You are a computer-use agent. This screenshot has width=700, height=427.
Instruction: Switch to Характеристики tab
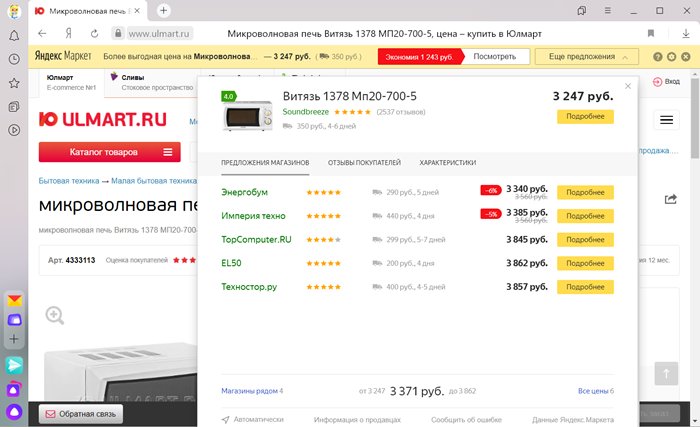click(447, 163)
